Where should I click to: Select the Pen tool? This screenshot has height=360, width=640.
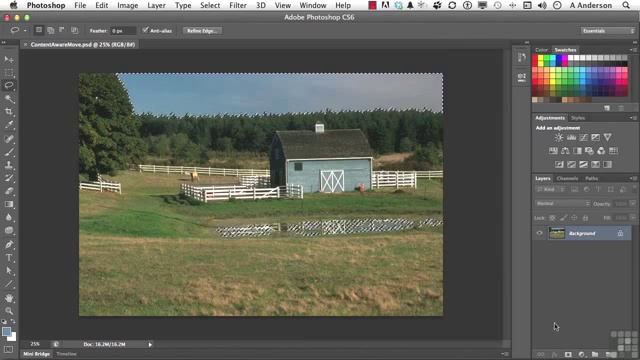[x=9, y=244]
